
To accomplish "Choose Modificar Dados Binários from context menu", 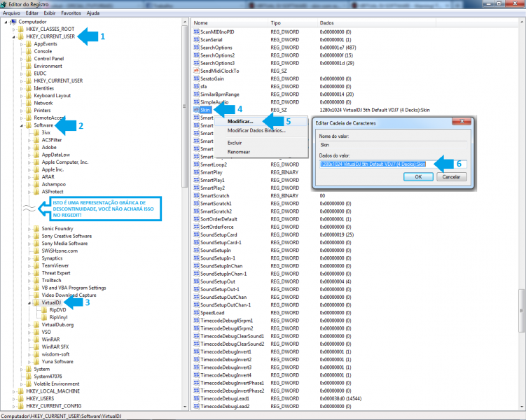I will (x=261, y=130).
